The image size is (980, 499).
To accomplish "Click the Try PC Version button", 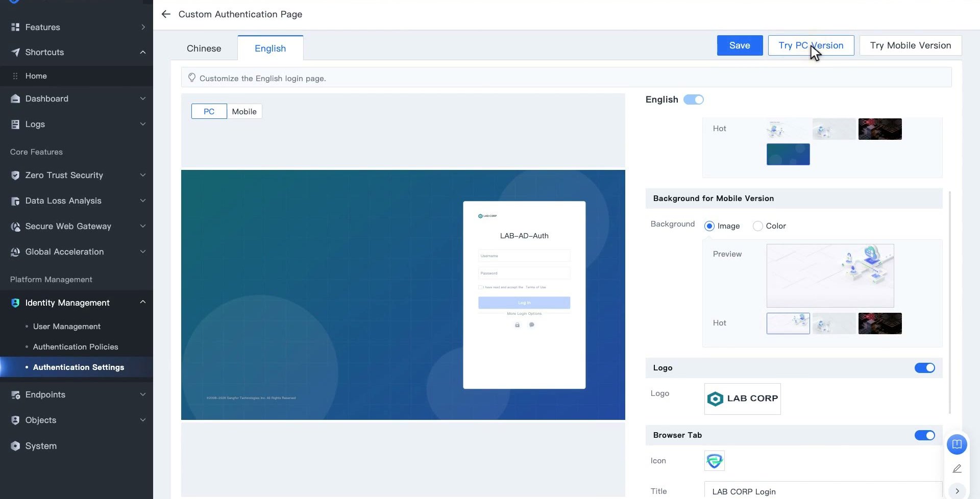I will [x=811, y=45].
